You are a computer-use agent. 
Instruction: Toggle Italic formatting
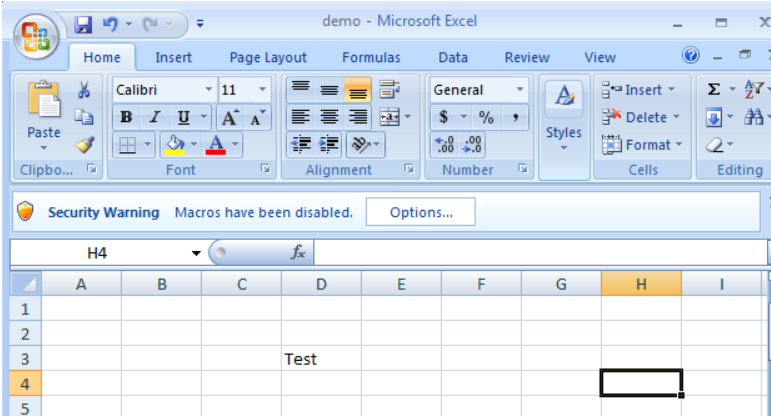[155, 117]
